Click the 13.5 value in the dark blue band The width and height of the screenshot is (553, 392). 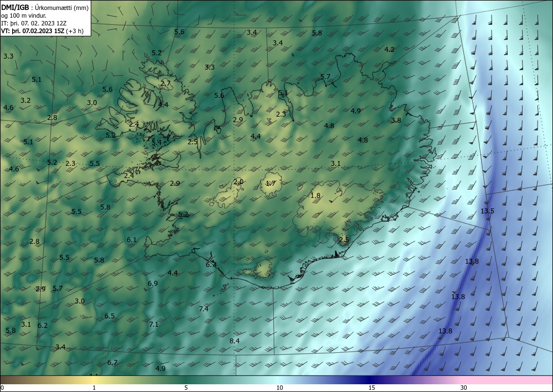[x=487, y=211]
